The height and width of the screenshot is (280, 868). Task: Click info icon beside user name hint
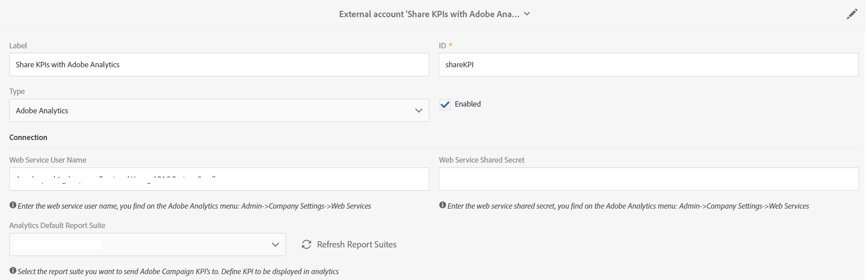(13, 205)
